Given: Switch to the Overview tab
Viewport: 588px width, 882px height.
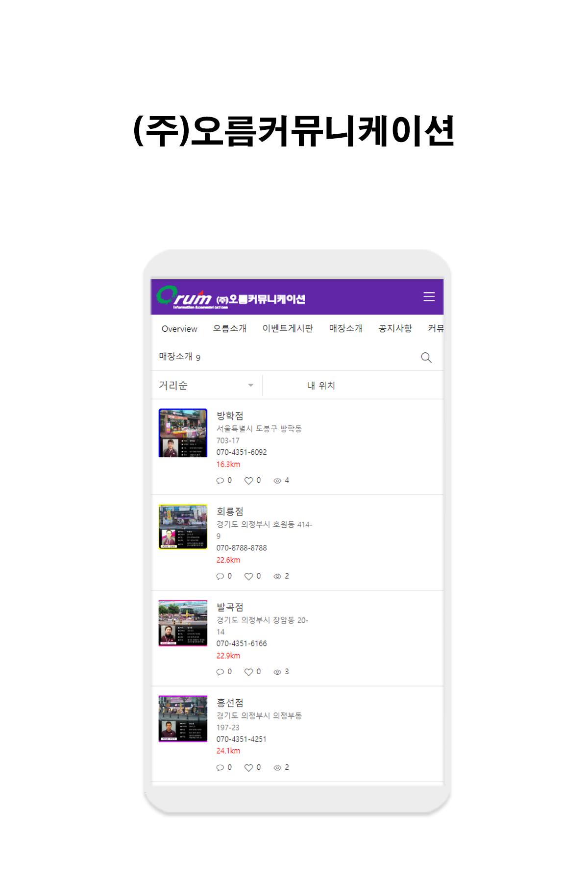Looking at the screenshot, I should [x=179, y=329].
